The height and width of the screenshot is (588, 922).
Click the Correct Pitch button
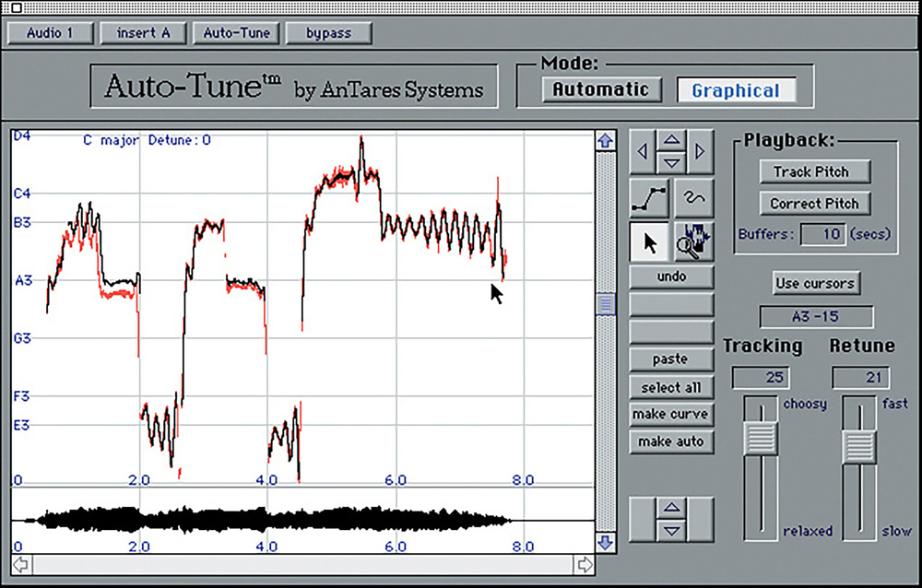[x=814, y=204]
